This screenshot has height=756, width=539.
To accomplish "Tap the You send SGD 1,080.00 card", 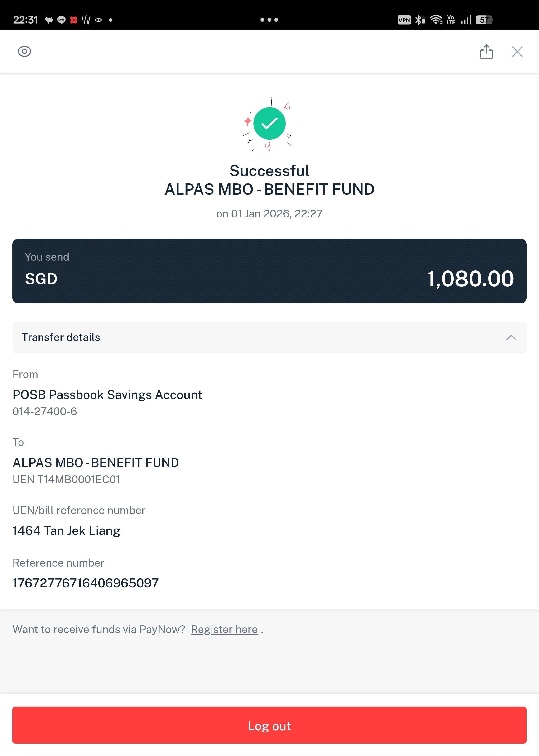I will [x=269, y=271].
